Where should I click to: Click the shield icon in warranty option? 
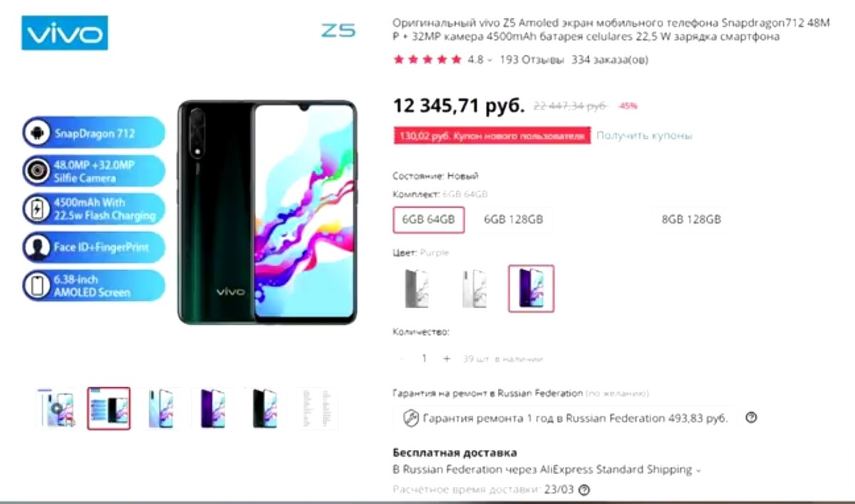point(410,419)
